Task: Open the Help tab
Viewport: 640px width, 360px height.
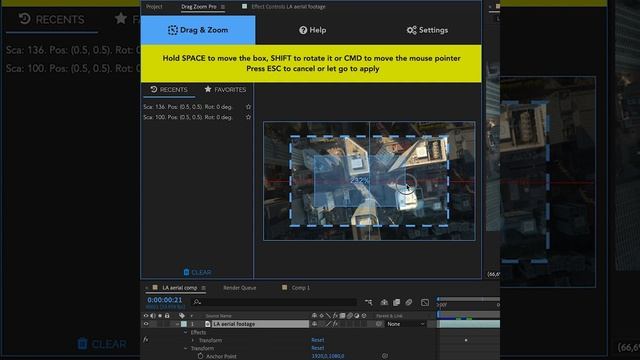Action: coord(313,30)
